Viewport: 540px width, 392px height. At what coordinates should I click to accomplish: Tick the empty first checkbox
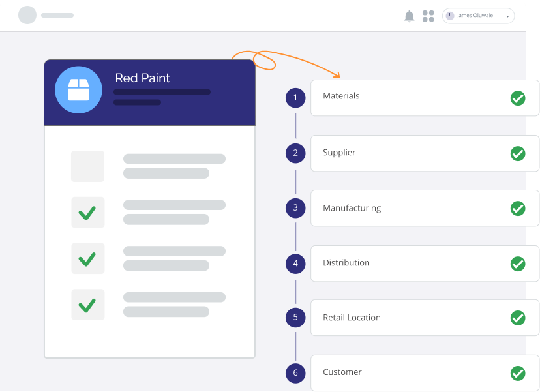pos(87,166)
